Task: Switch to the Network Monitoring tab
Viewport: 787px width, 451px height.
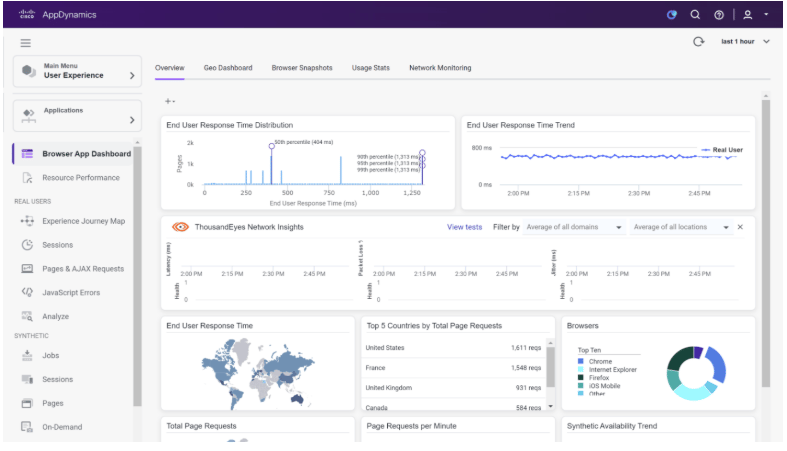Action: tap(440, 68)
